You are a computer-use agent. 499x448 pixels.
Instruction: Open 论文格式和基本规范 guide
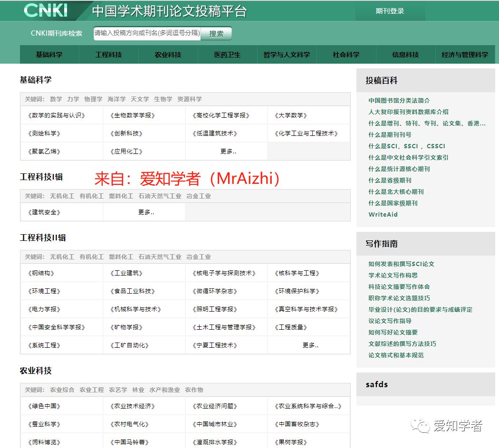point(396,355)
